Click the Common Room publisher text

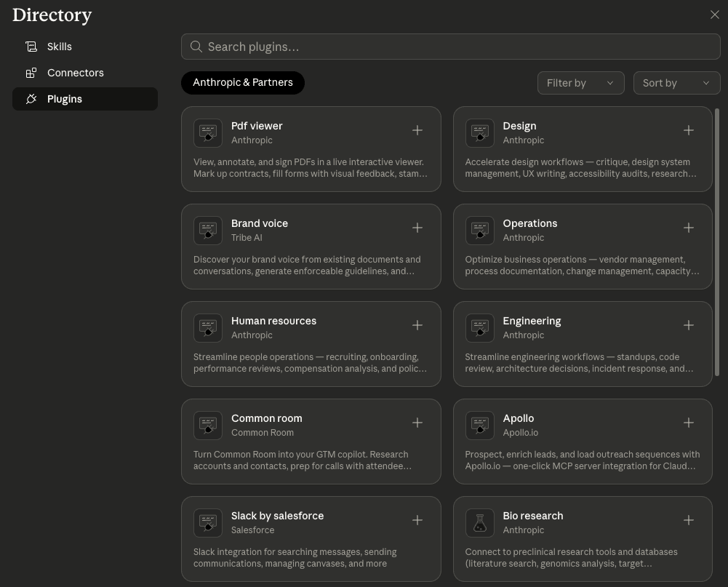point(263,433)
